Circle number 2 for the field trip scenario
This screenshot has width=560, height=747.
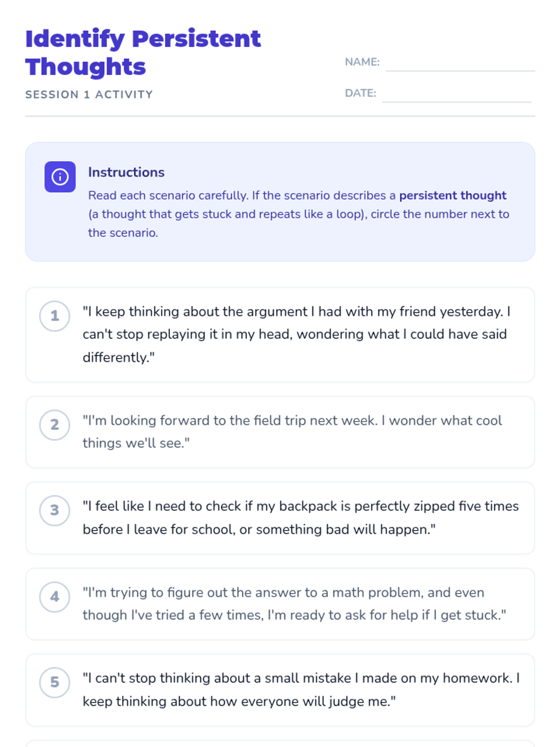coord(55,425)
